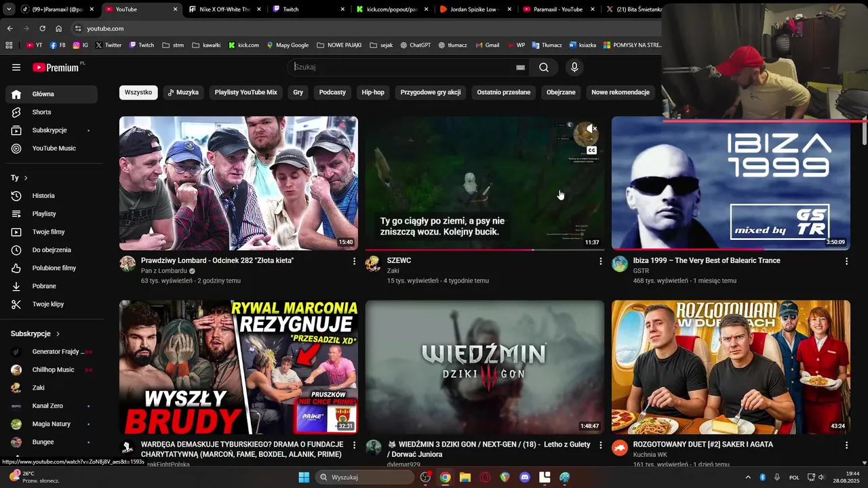This screenshot has height=488, width=868.
Task: Open Shorts from the sidebar
Action: (x=52, y=112)
